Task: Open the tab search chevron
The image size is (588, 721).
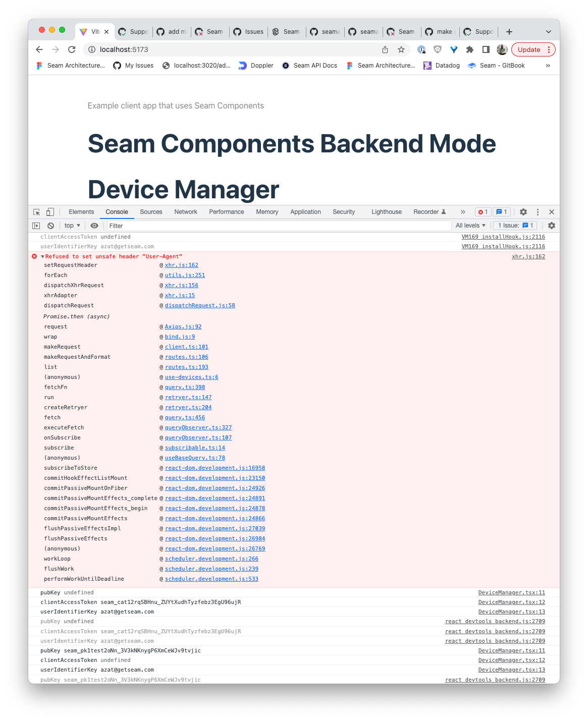Action: click(549, 32)
